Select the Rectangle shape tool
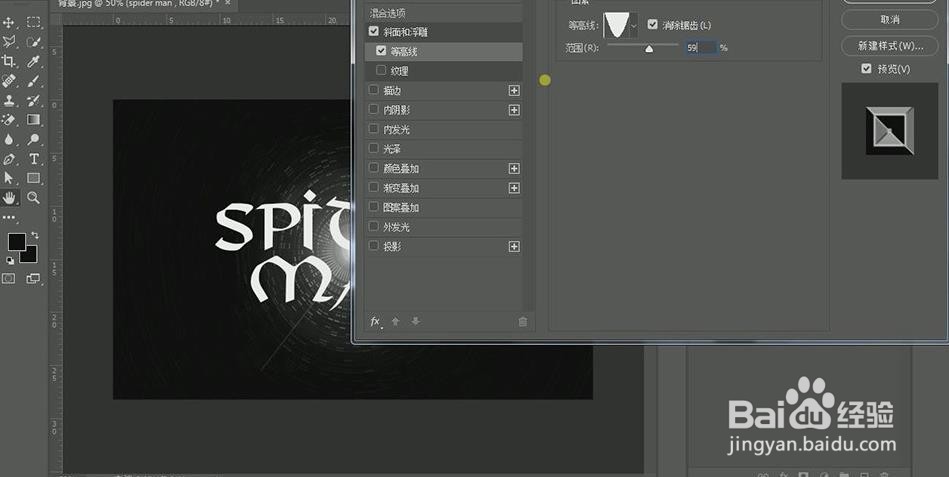This screenshot has height=477, width=949. pyautogui.click(x=34, y=178)
